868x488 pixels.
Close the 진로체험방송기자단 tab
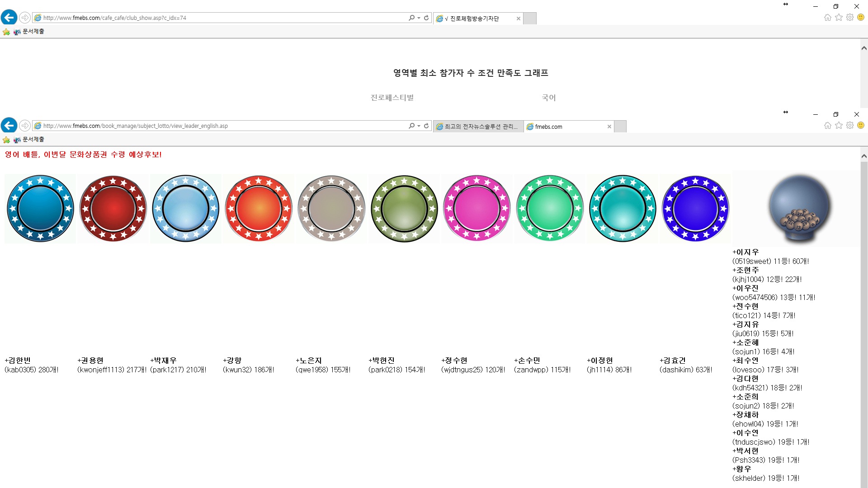point(519,19)
